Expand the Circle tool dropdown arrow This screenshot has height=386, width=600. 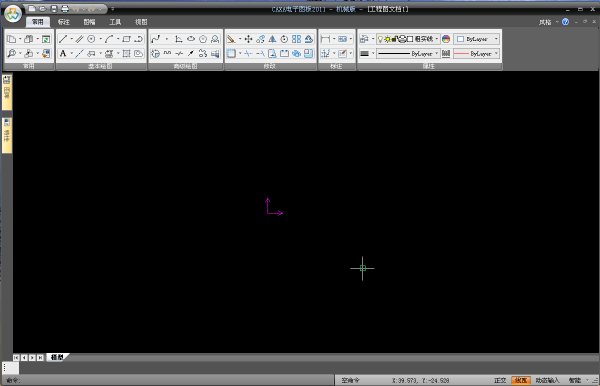(100, 39)
